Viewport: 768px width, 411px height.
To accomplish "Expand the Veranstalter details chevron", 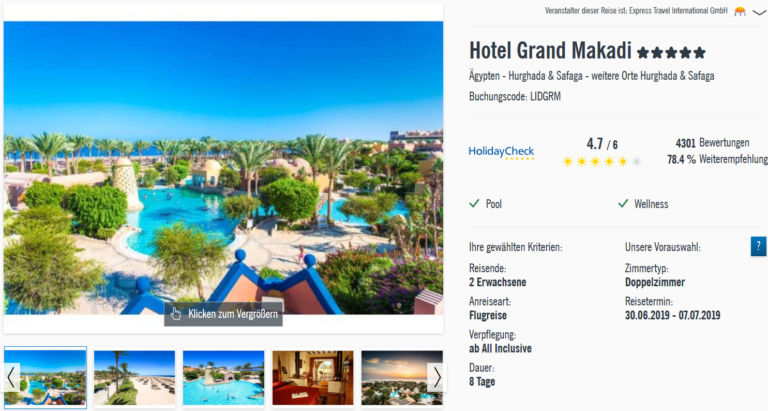I will pyautogui.click(x=760, y=12).
